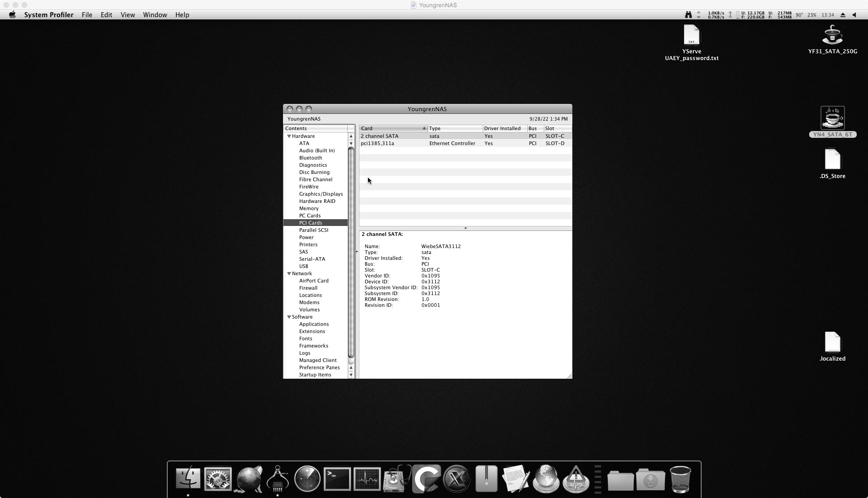This screenshot has height=498, width=868.
Task: Open the View menu
Action: click(127, 15)
